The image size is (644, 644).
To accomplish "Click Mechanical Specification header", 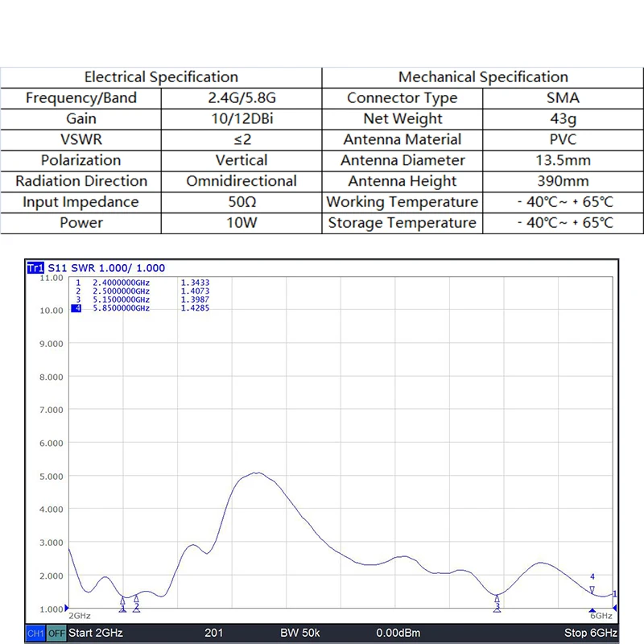I will pyautogui.click(x=483, y=77).
